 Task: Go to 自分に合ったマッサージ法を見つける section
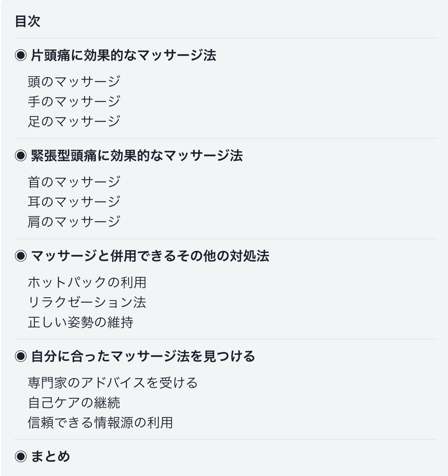[x=143, y=356]
